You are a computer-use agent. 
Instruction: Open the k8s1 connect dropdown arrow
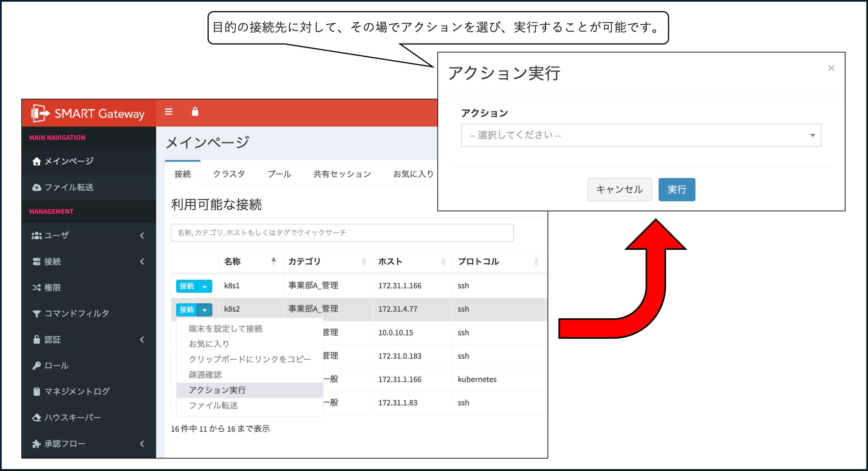click(205, 286)
